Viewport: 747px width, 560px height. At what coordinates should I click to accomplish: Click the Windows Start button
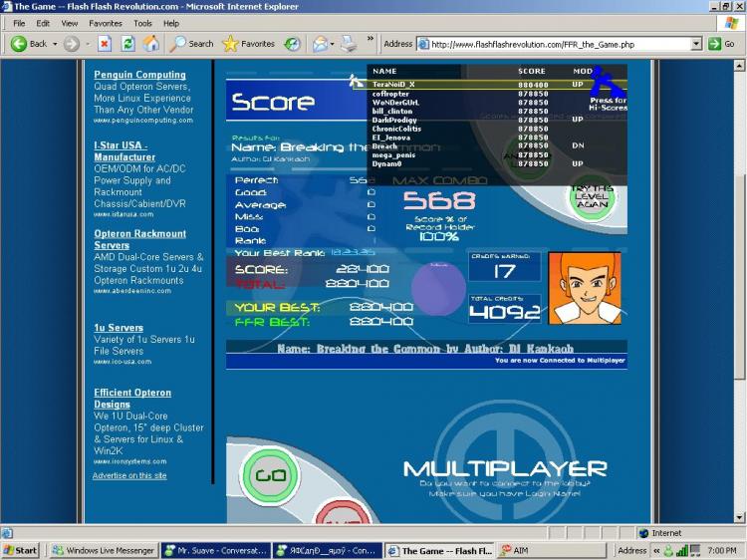[20, 550]
